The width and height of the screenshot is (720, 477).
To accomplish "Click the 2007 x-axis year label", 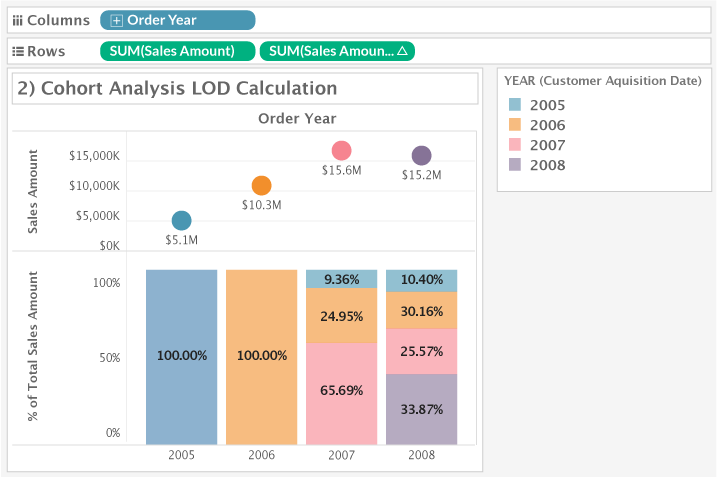I will (341, 455).
